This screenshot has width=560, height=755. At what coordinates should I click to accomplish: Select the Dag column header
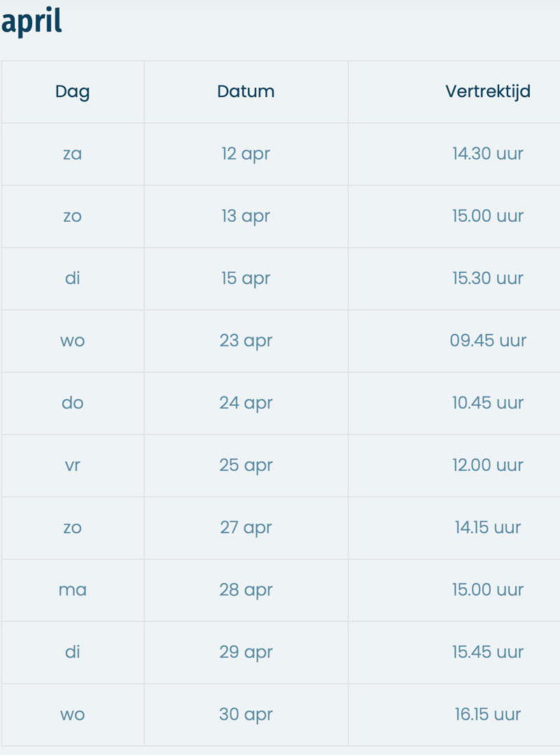click(x=72, y=92)
